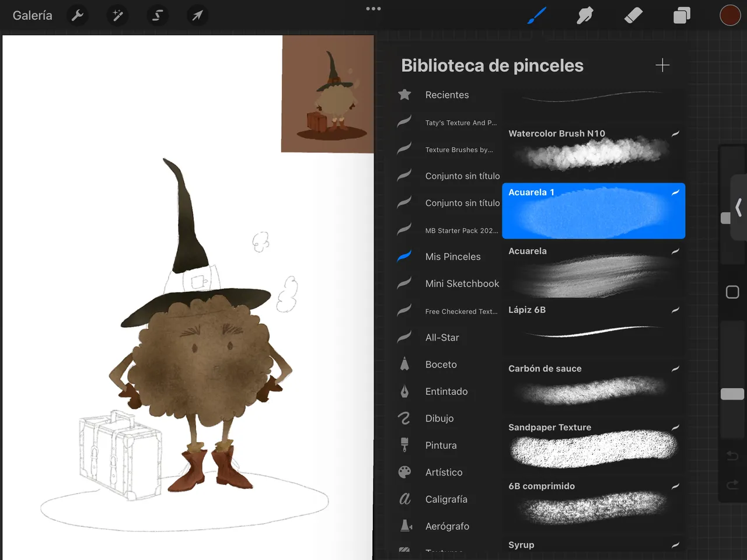Open the Caligrafía brush category
Screen dimensions: 747x560
[x=447, y=499]
